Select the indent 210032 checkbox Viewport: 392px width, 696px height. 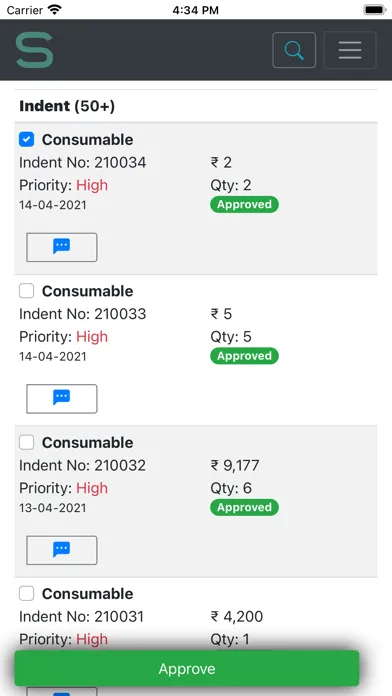tap(27, 443)
